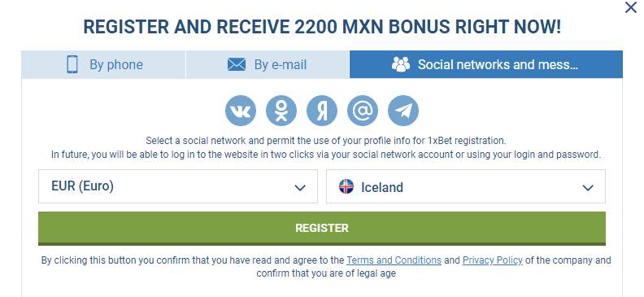644x297 pixels.
Task: Choose the Mail.ru @ icon
Action: tap(363, 111)
